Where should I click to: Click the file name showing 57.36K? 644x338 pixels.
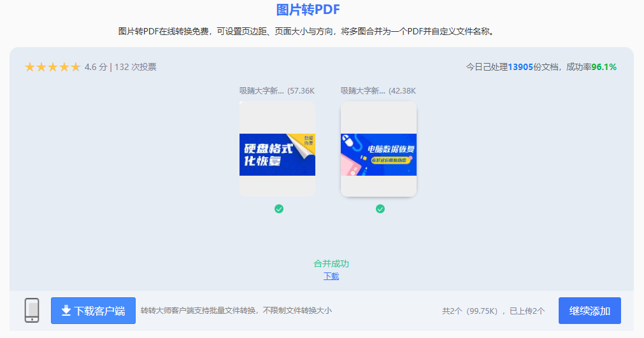click(277, 90)
